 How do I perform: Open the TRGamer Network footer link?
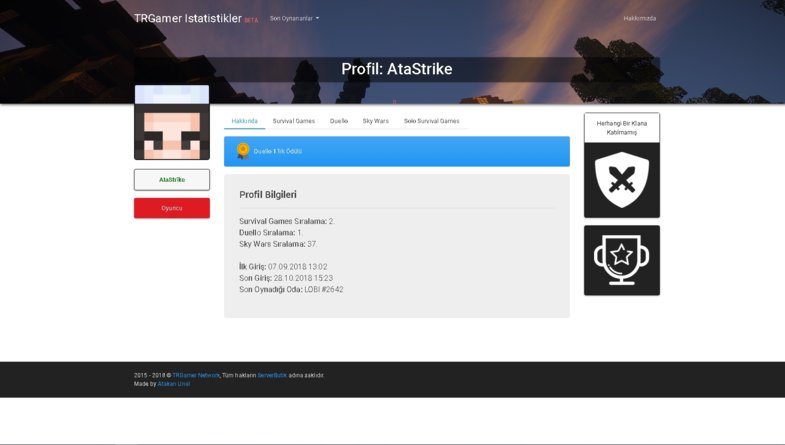(x=196, y=375)
